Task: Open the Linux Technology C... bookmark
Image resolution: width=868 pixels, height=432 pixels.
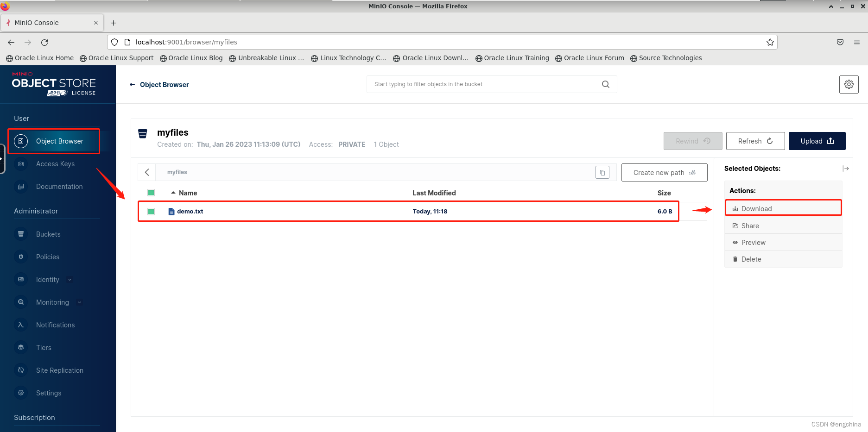Action: (x=348, y=58)
